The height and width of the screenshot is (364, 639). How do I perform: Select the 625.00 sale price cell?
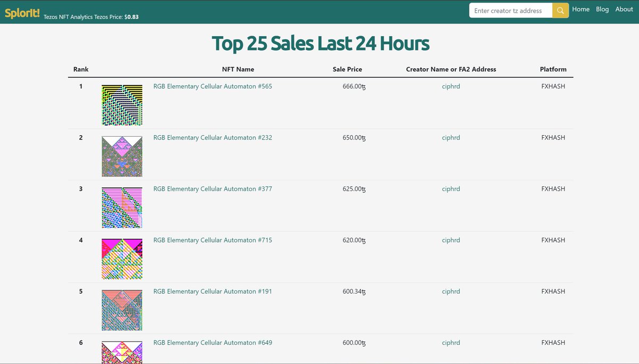[x=354, y=189]
